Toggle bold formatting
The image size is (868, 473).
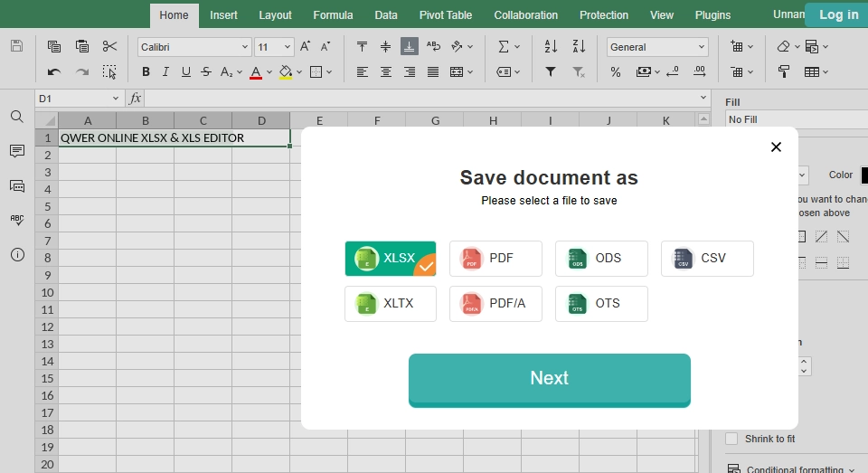click(x=146, y=72)
